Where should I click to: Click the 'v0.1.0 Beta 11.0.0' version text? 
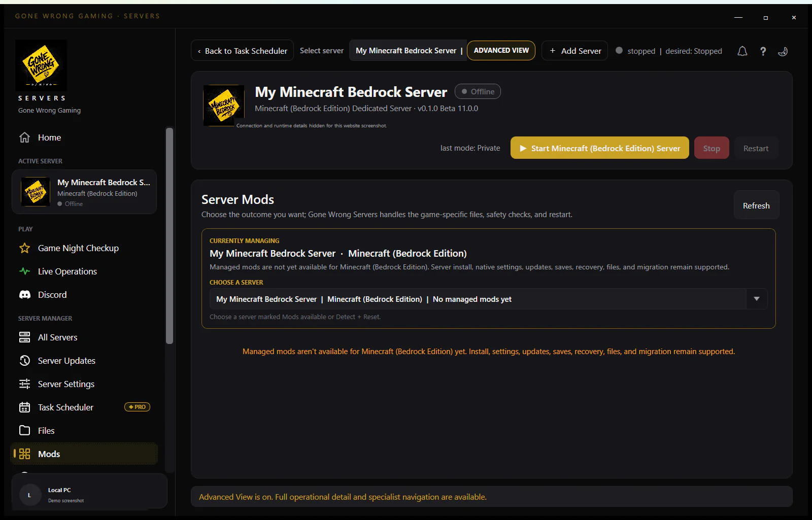(x=448, y=109)
